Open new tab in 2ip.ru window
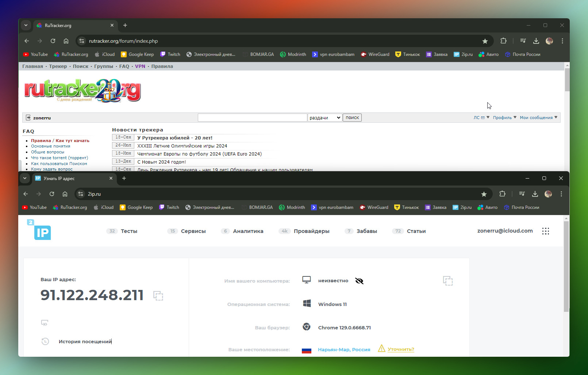 124,178
